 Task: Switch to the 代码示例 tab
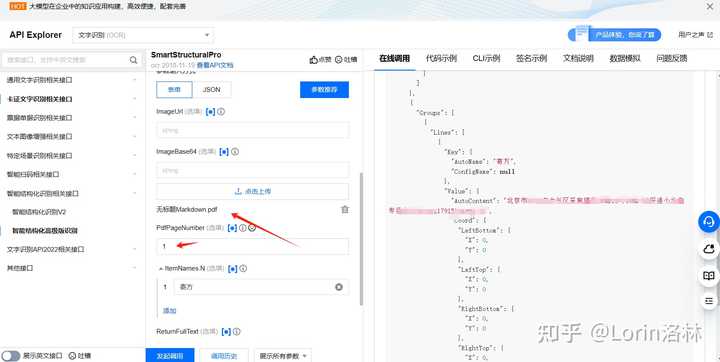pyautogui.click(x=441, y=58)
